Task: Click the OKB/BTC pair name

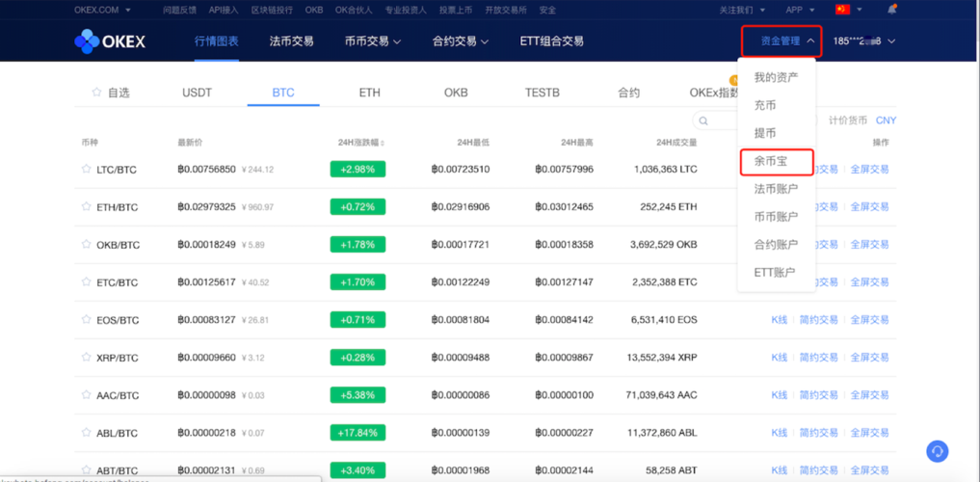Action: point(119,245)
